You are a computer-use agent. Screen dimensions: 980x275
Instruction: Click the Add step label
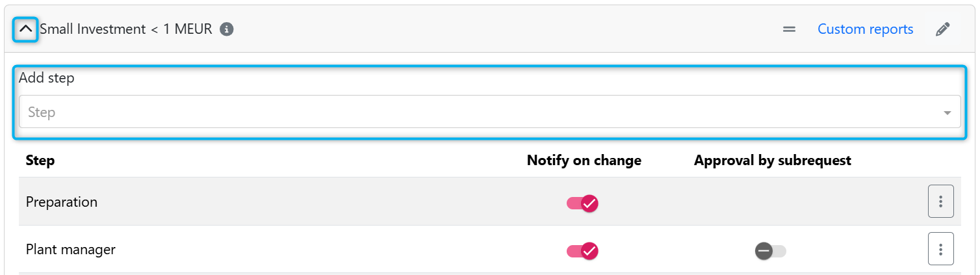[x=47, y=78]
